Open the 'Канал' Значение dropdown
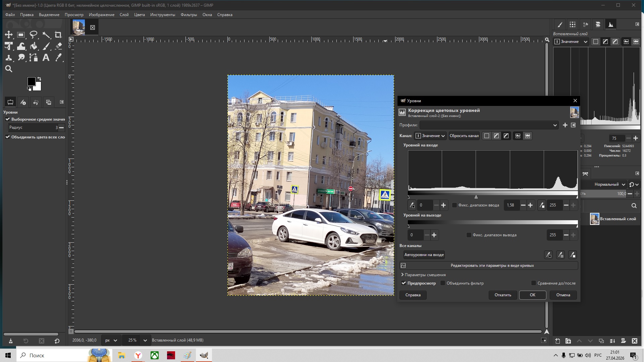This screenshot has height=362, width=644. click(430, 136)
